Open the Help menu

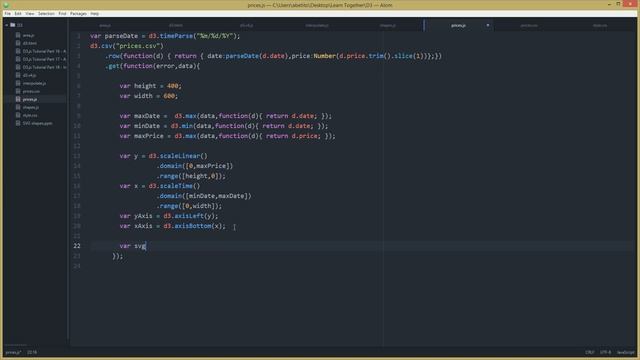point(95,13)
